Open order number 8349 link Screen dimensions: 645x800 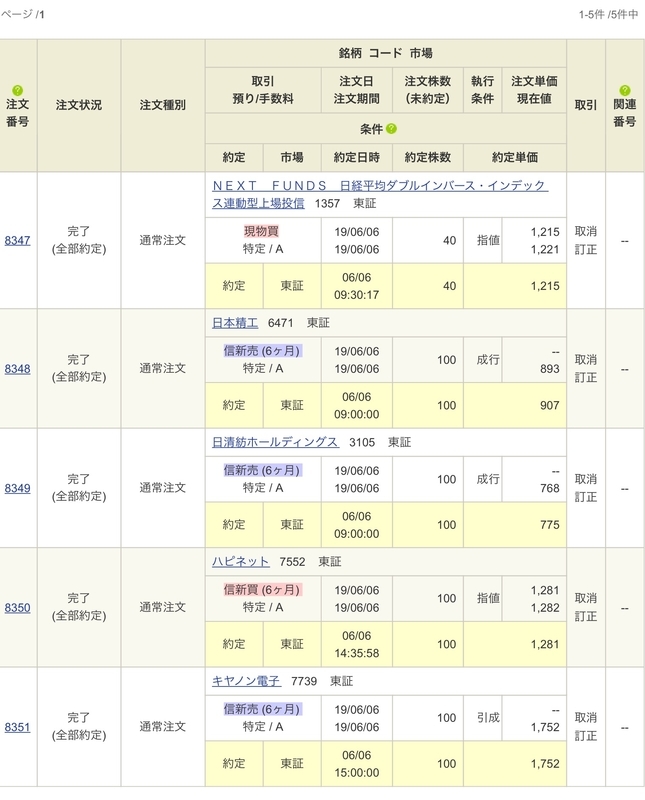tap(17, 488)
